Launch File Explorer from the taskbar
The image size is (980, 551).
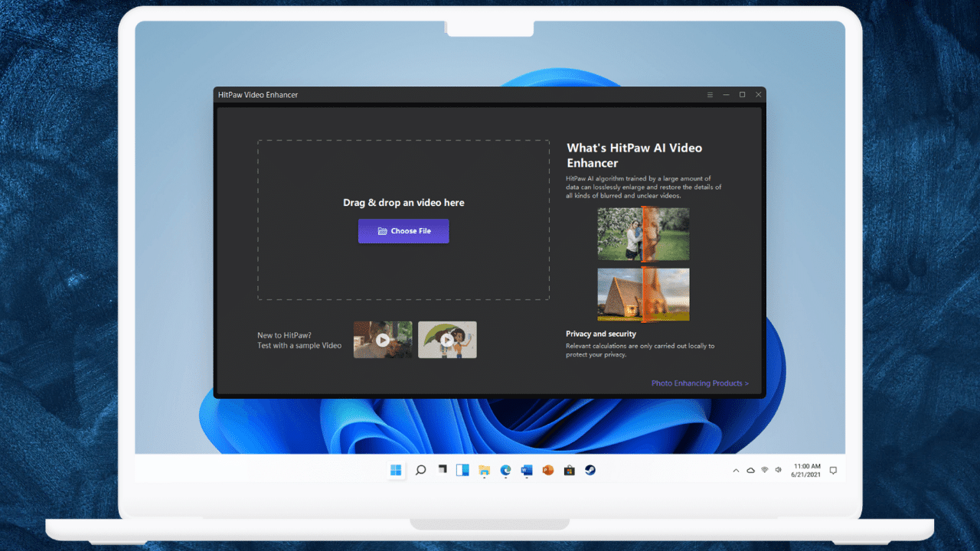coord(484,470)
